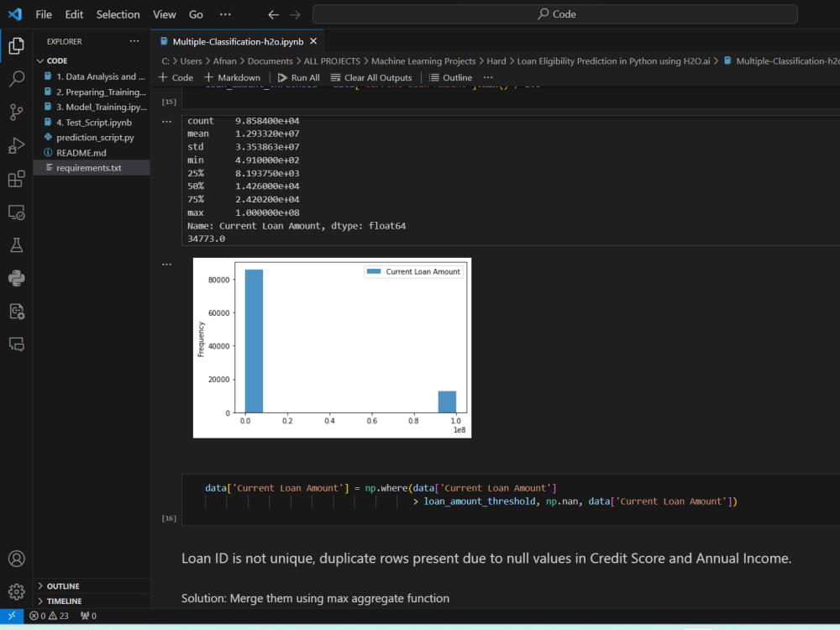
Task: Run All notebook cells
Action: (x=298, y=76)
